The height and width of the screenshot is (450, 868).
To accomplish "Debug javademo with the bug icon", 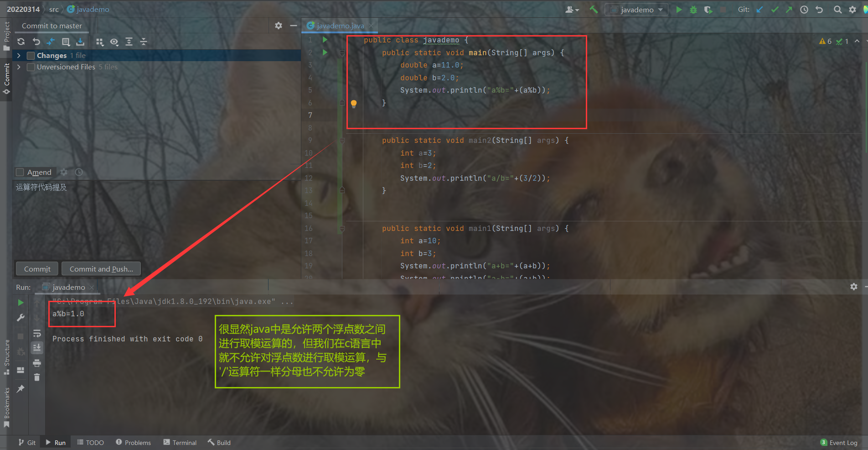I will (x=693, y=10).
